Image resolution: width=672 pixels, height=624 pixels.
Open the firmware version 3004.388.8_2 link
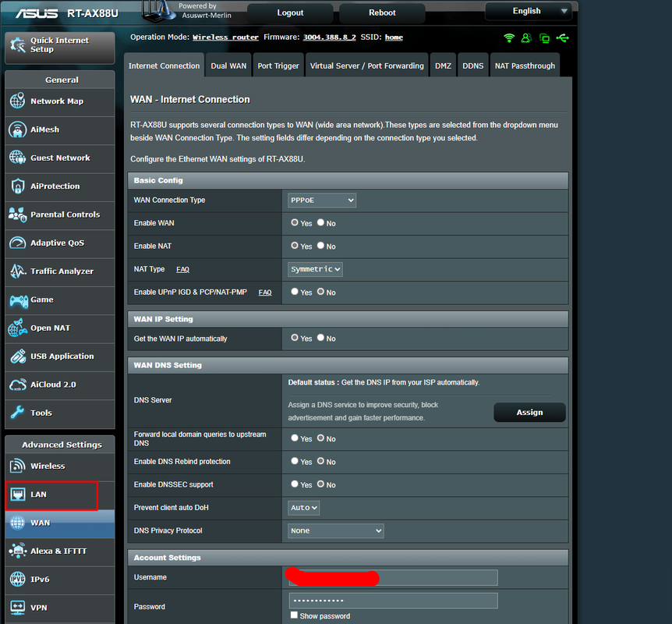tap(329, 37)
